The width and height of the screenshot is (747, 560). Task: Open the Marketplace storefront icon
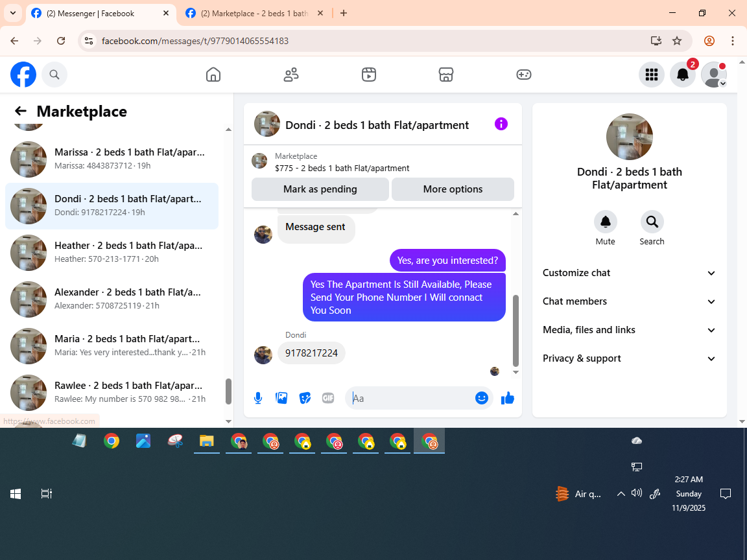pos(446,75)
